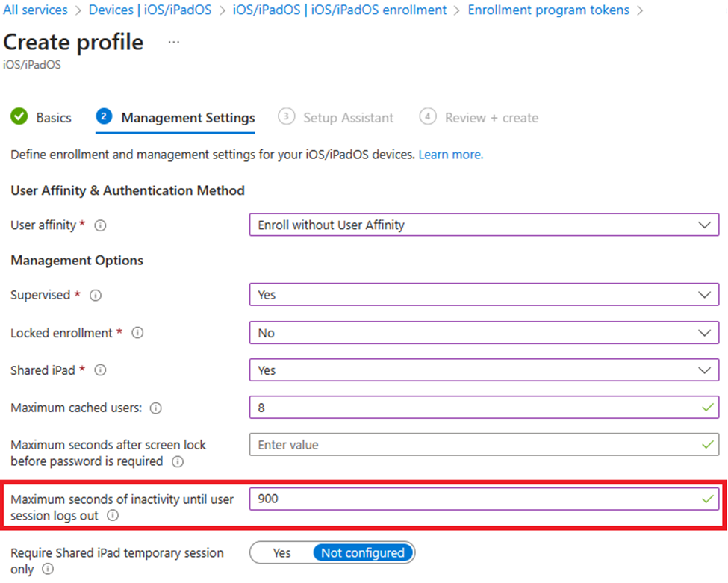Expand the Shared iPad dropdown
Image resolution: width=728 pixels, height=583 pixels.
[485, 370]
